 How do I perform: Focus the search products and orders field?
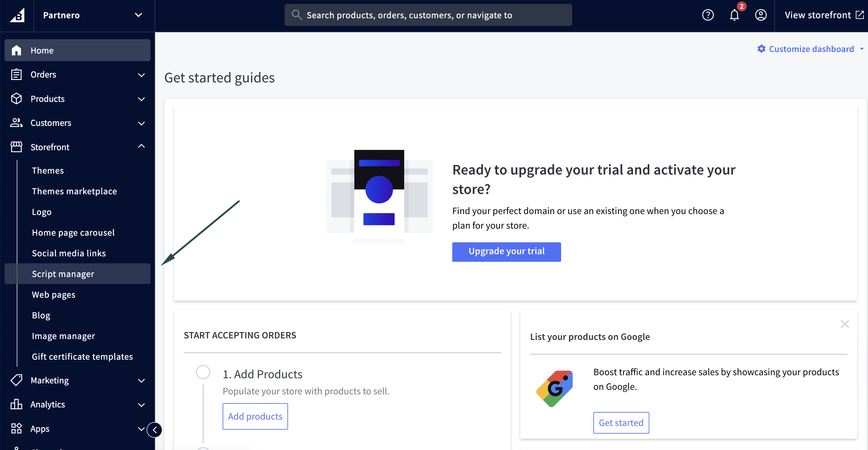(428, 15)
